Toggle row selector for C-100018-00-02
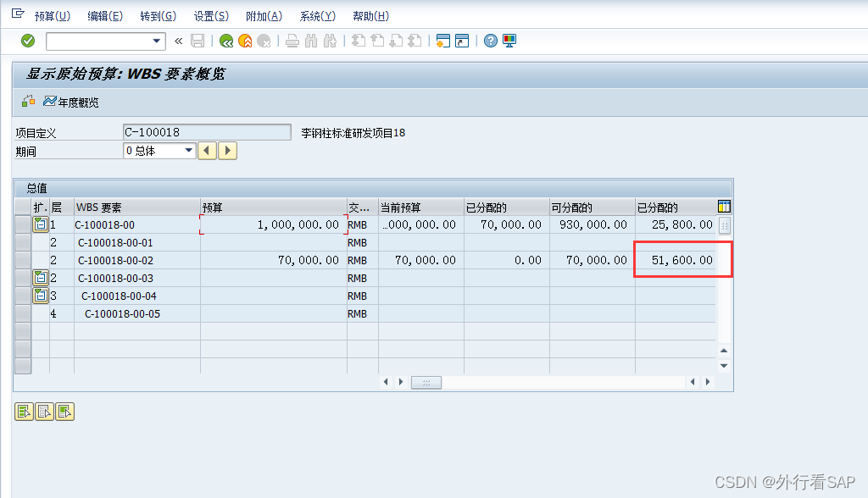 click(x=22, y=261)
